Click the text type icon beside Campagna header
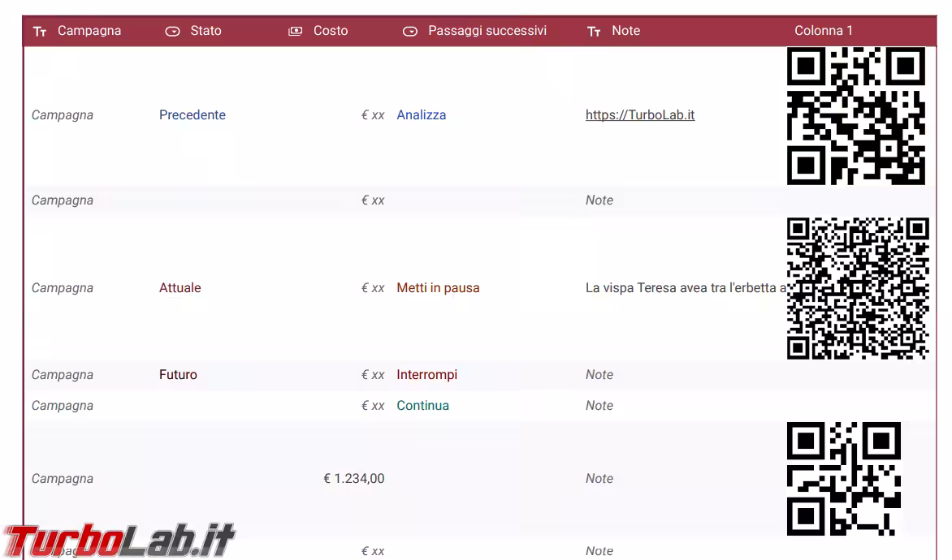The width and height of the screenshot is (952, 560). [x=40, y=32]
